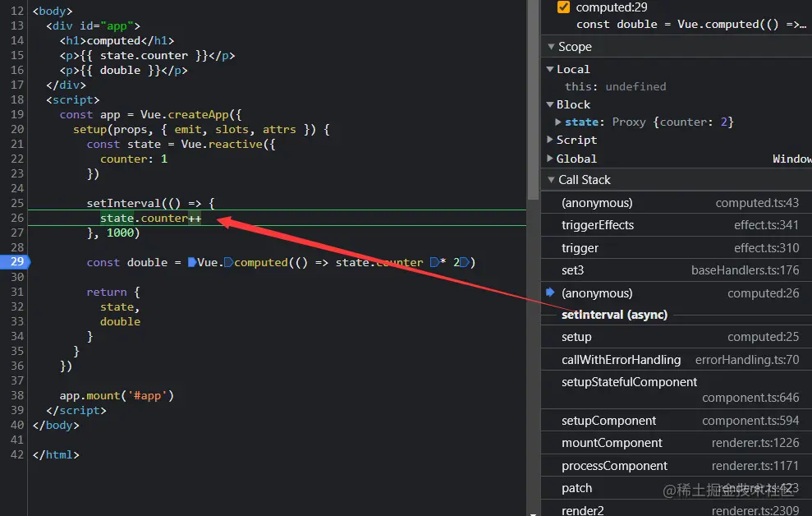
Task: Select the setupComponent frame
Action: [677, 420]
